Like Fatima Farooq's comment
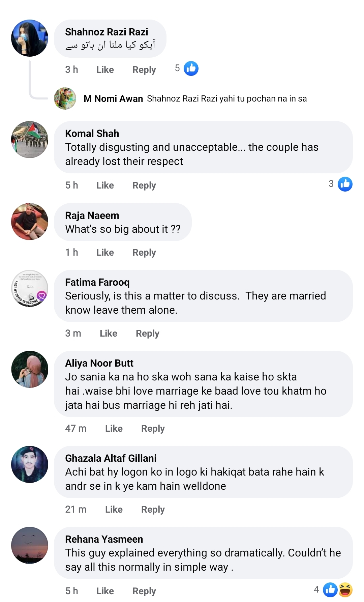The image size is (364, 602). (108, 333)
